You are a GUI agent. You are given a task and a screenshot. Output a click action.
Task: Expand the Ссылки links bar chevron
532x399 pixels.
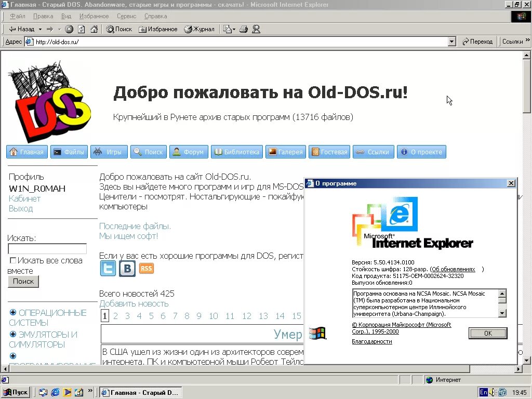click(528, 40)
